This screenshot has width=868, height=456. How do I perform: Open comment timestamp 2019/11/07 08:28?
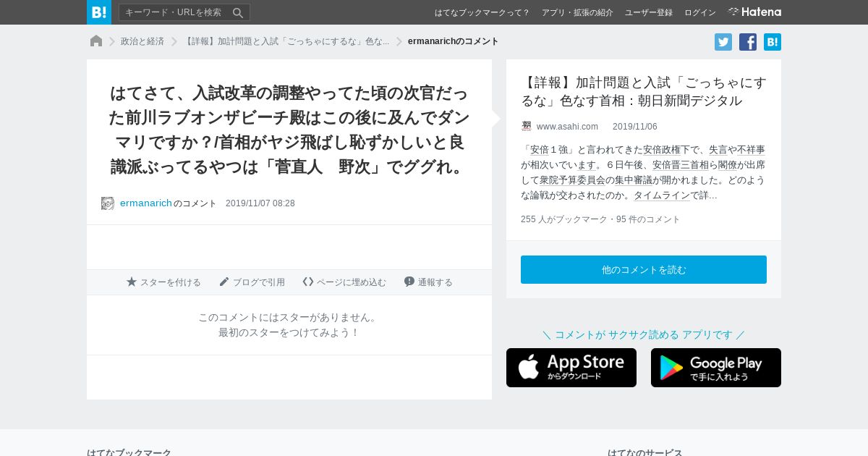[260, 203]
